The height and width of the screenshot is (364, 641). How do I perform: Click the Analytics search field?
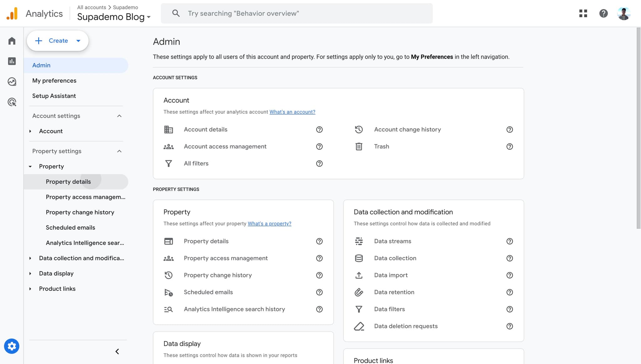pyautogui.click(x=297, y=13)
